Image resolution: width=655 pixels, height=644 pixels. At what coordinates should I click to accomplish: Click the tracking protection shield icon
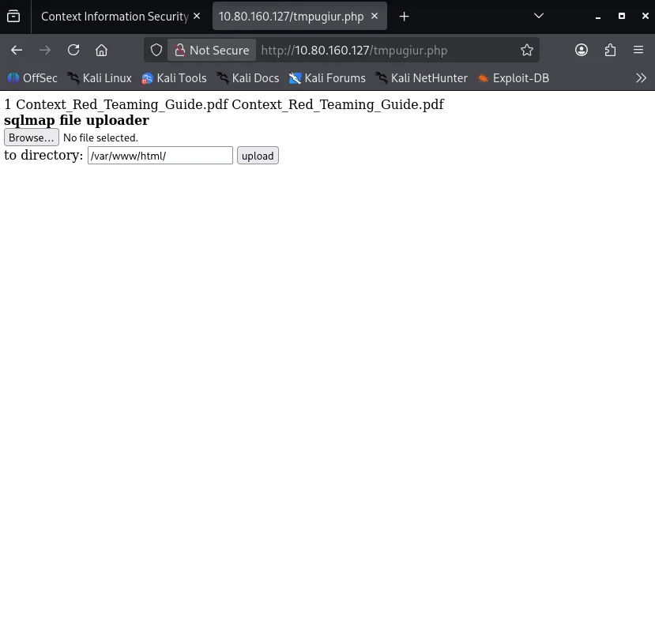156,50
